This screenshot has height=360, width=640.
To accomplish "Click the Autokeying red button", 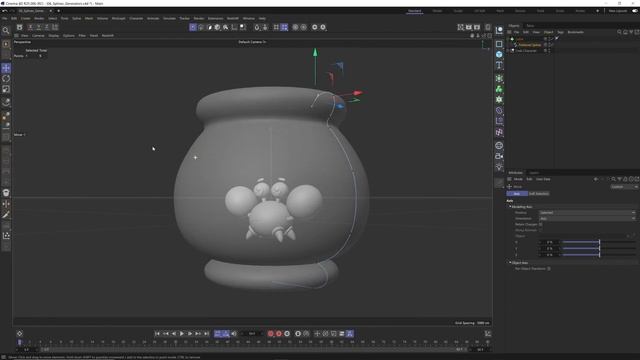I will (x=279, y=333).
